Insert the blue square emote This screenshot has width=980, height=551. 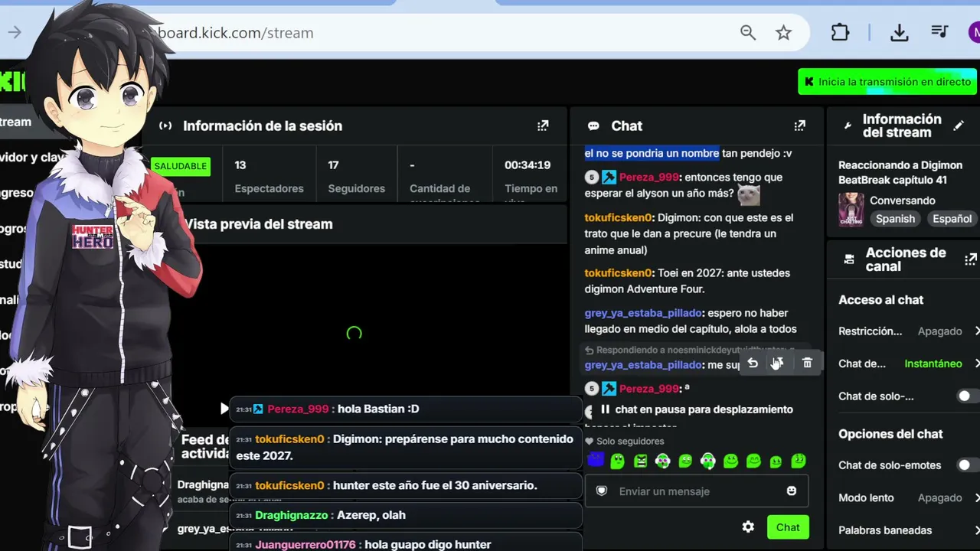coord(596,460)
